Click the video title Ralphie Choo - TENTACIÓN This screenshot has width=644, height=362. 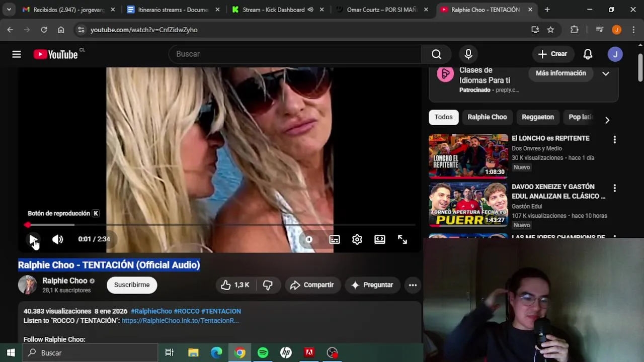tap(109, 265)
